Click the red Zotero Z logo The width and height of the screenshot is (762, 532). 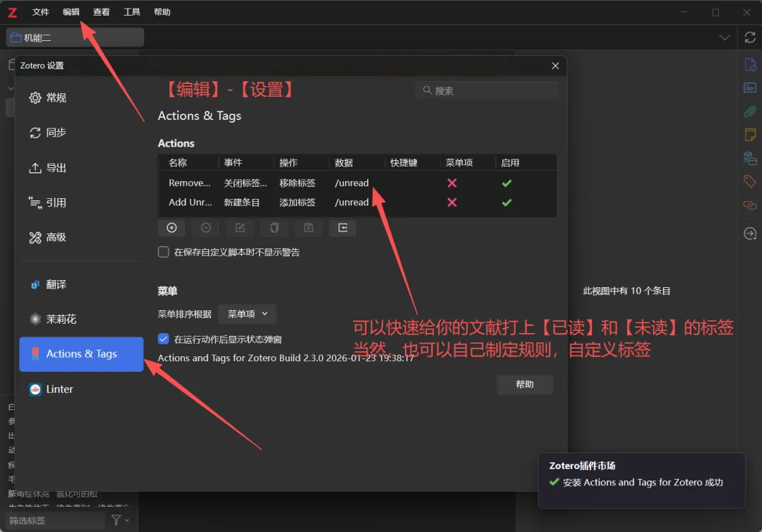(13, 12)
